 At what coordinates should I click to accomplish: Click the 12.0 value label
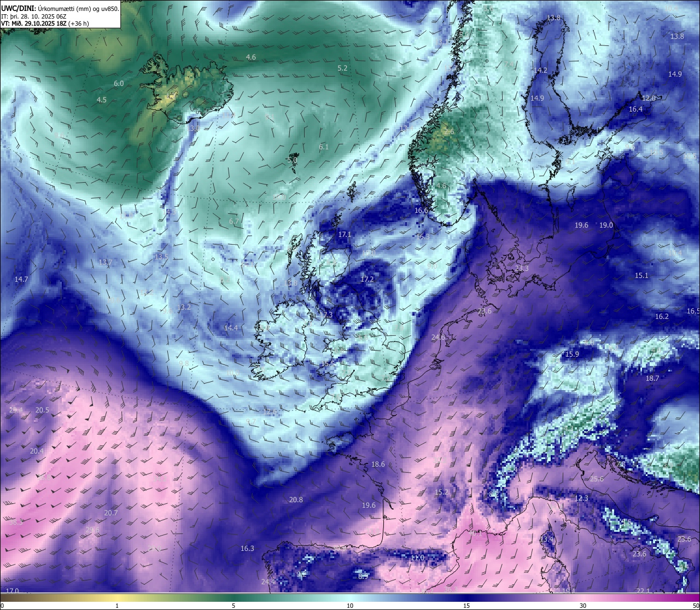[649, 98]
